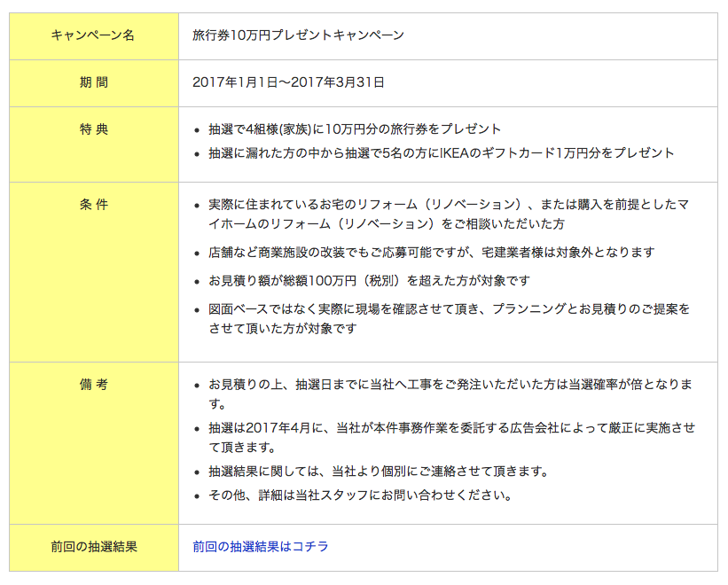Click the 4組様 10万円分の旅行券 bullet item
This screenshot has height=585, width=728.
pyautogui.click(x=355, y=129)
